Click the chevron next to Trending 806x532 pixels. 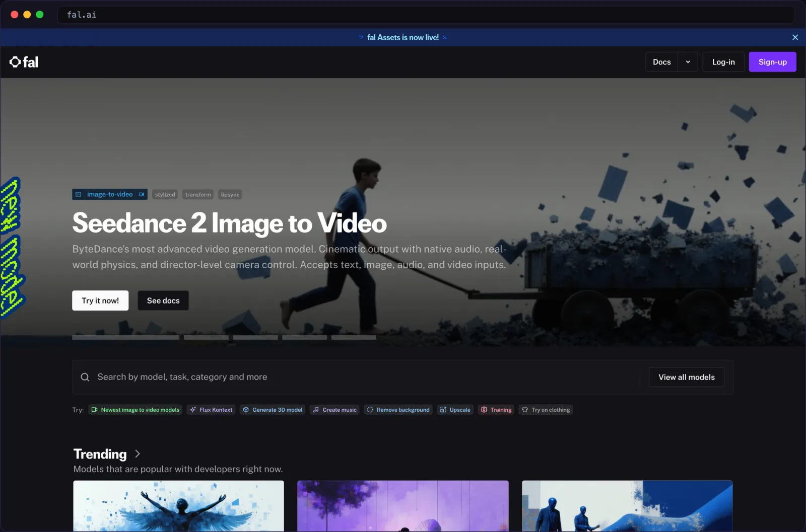click(138, 454)
